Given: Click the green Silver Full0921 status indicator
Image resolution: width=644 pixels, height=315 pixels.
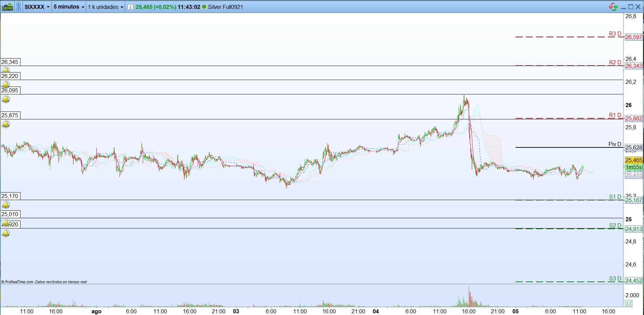Looking at the screenshot, I should pyautogui.click(x=204, y=7).
